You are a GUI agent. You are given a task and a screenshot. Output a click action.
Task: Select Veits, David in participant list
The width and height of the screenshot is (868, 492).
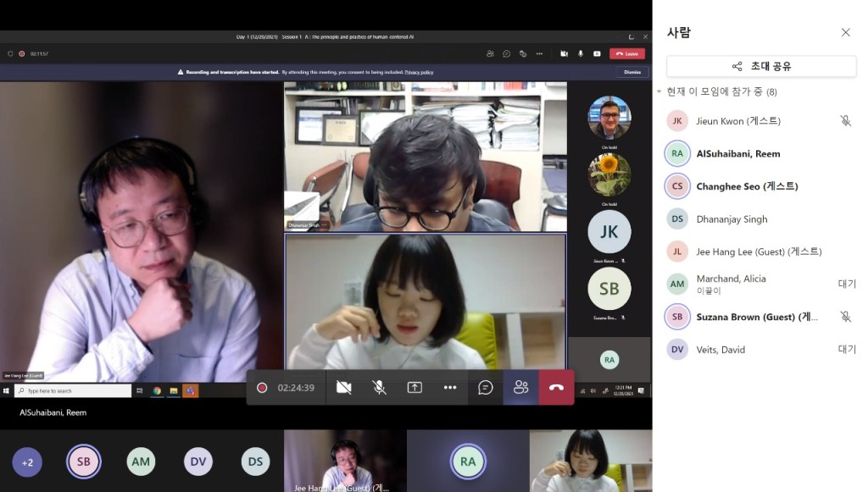pos(721,350)
